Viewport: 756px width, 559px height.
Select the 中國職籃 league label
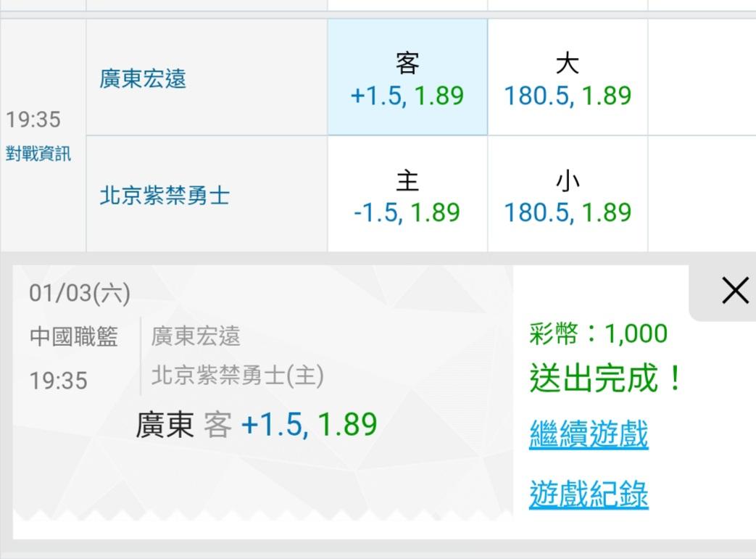click(x=73, y=336)
